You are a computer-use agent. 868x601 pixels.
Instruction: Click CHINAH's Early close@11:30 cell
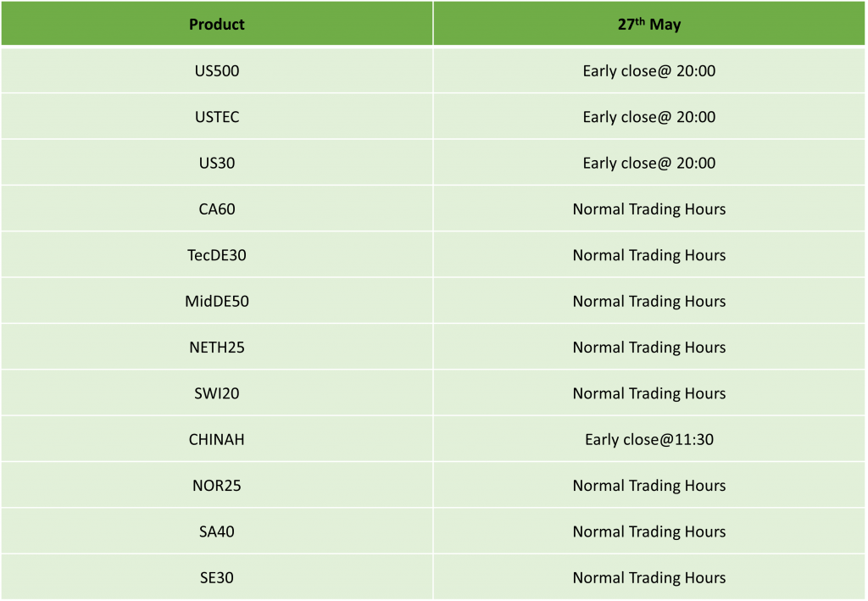[x=648, y=439]
